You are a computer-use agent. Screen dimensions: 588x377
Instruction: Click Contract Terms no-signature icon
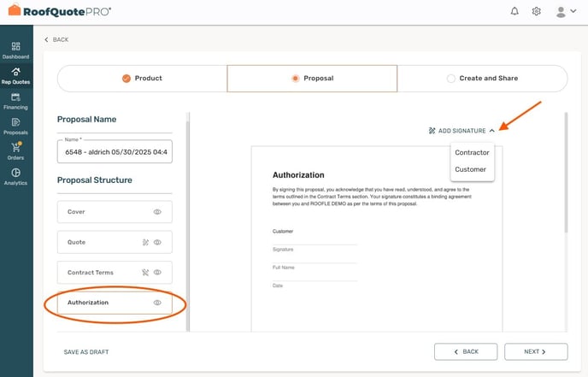point(145,273)
